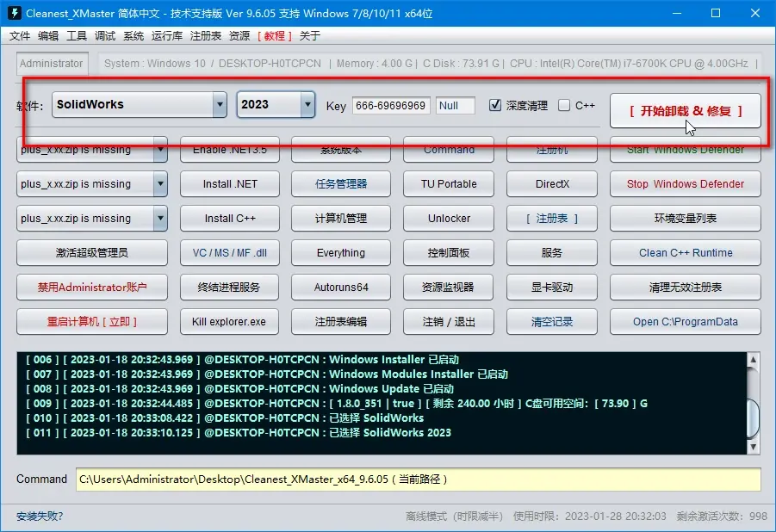Click the 显卡驱动 button
Viewport: 776px width, 532px height.
point(552,287)
